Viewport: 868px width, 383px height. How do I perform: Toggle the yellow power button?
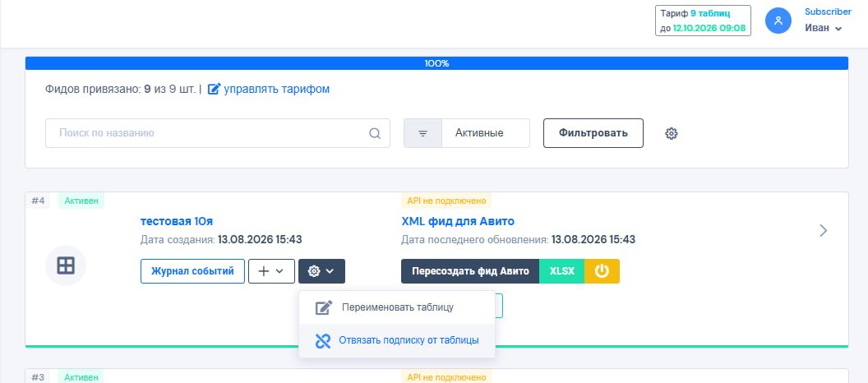602,271
